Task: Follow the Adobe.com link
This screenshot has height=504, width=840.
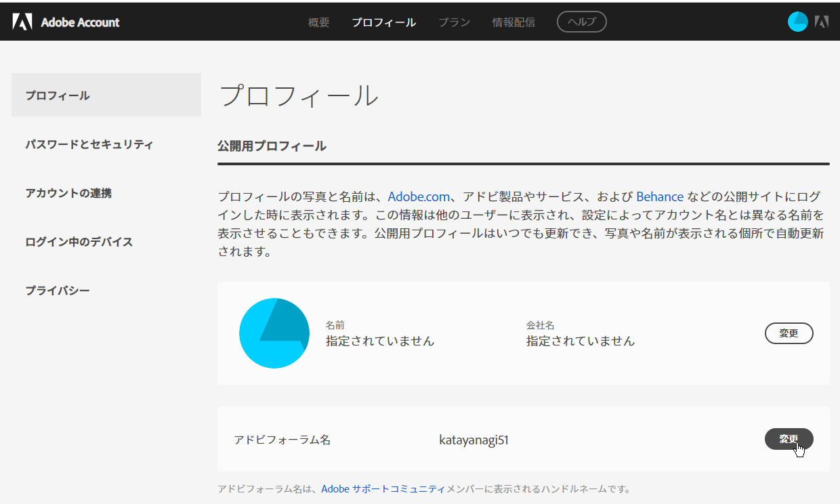Action: pyautogui.click(x=419, y=196)
